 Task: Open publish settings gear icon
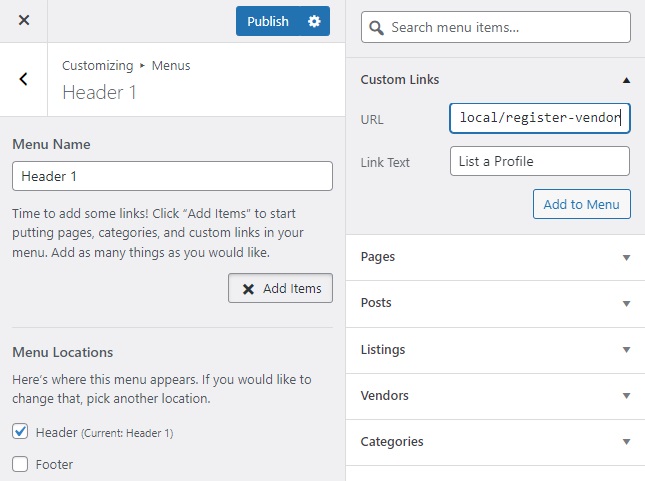[x=315, y=21]
